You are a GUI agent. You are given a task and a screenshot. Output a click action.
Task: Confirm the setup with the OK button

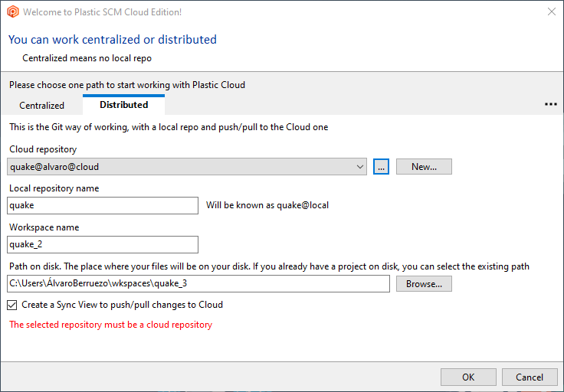coord(468,377)
